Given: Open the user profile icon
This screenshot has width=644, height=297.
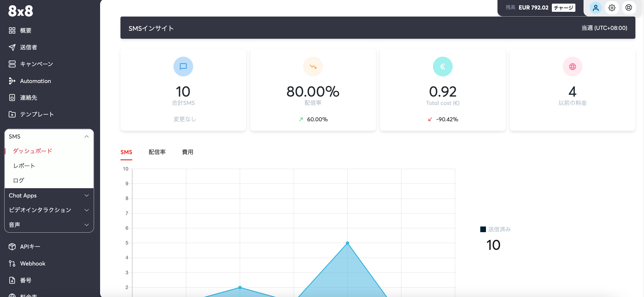Looking at the screenshot, I should click(596, 8).
